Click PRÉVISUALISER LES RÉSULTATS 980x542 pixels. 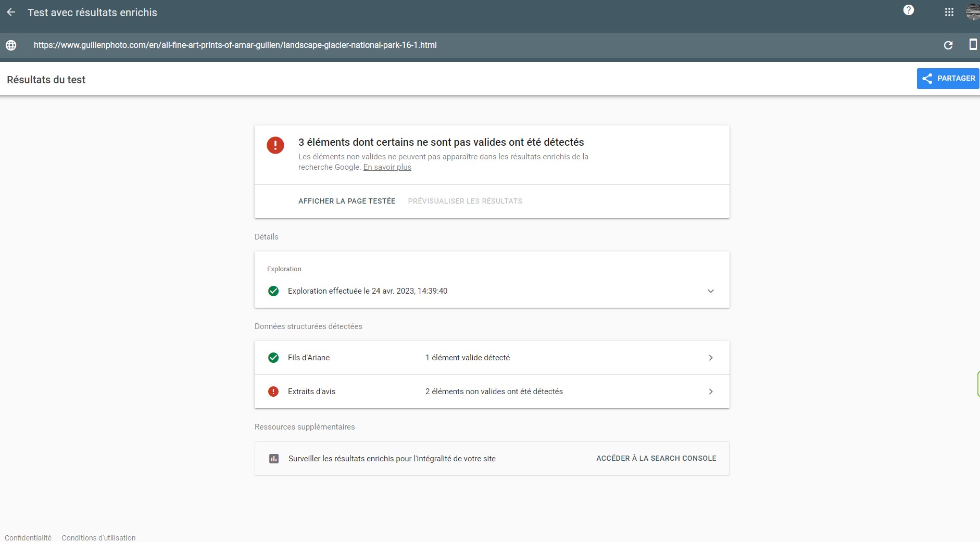(465, 201)
